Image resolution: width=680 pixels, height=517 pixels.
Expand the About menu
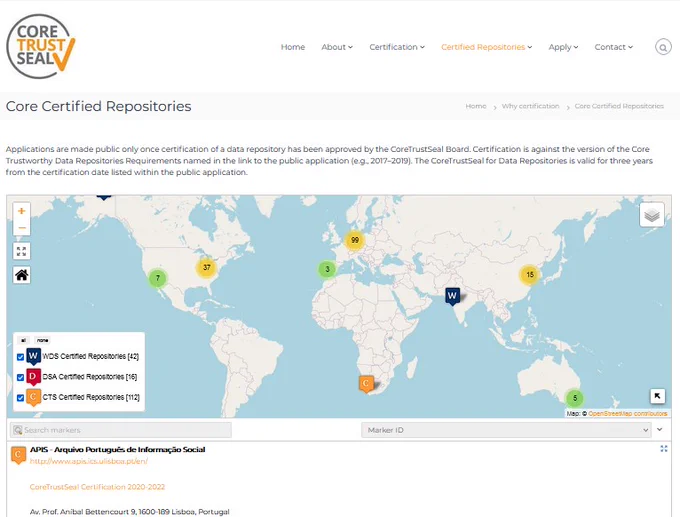[337, 47]
